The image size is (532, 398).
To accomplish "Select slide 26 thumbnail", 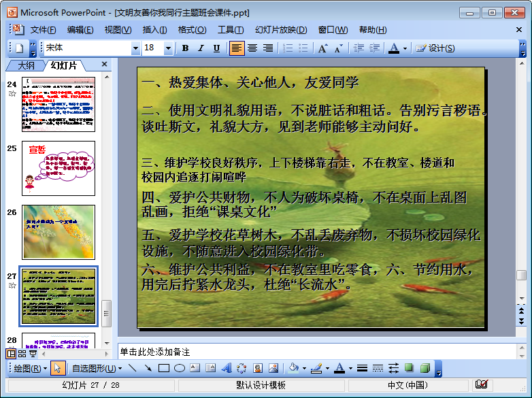I will pos(59,232).
